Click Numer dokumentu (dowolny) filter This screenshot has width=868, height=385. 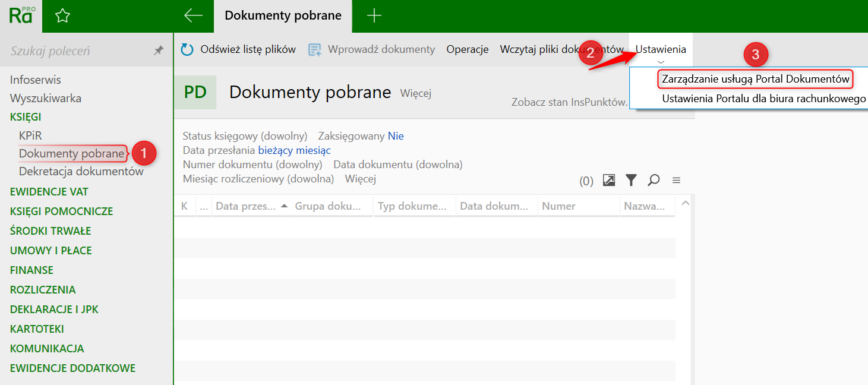[x=252, y=165]
